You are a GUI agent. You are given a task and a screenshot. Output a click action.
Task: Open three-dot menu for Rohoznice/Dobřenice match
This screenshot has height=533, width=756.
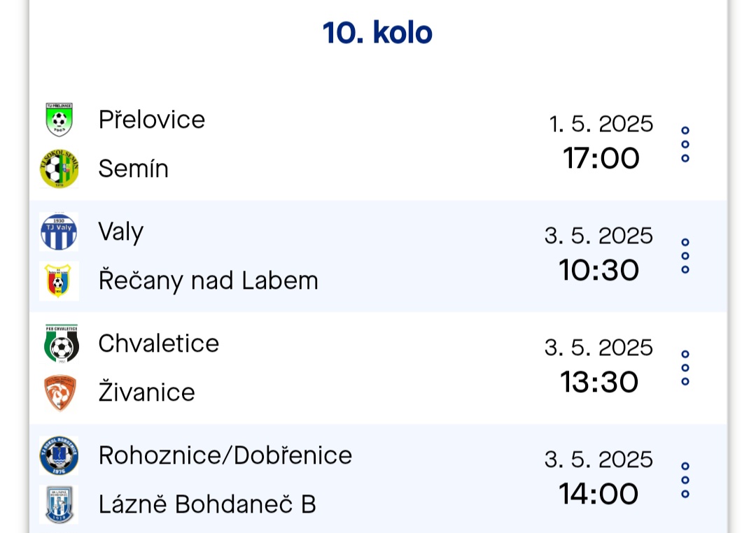click(x=685, y=480)
